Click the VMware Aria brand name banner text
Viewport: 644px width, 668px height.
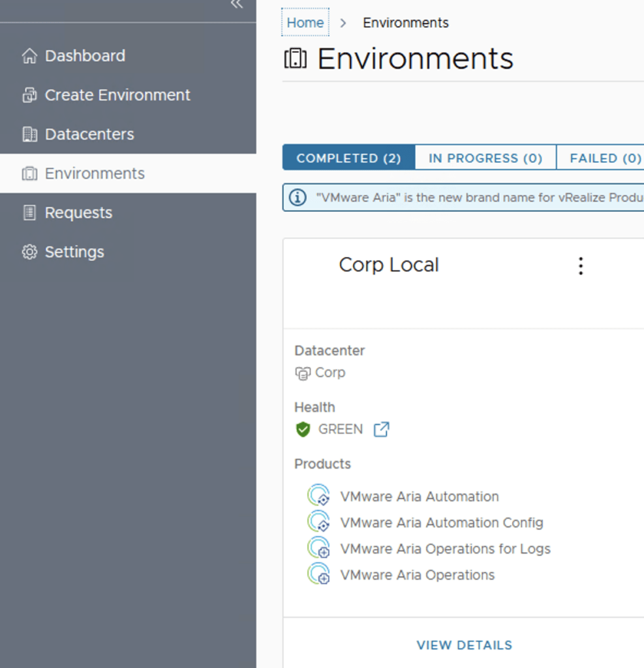click(480, 198)
